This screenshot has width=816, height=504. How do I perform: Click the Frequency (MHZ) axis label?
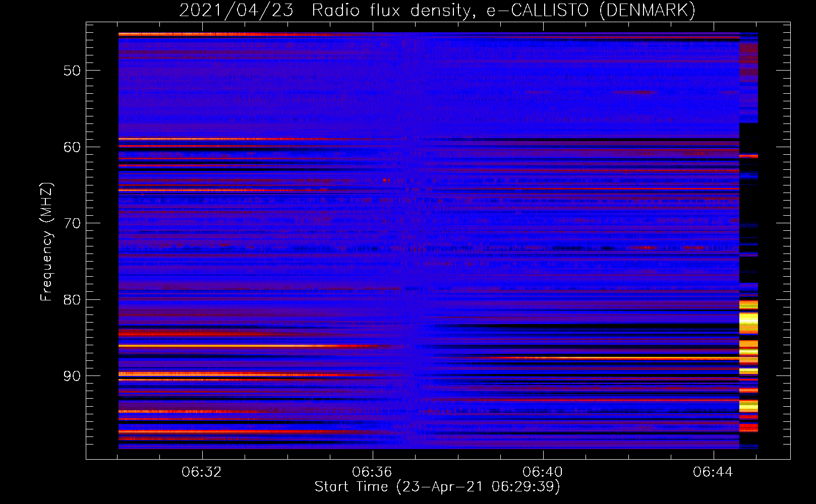pos(46,241)
